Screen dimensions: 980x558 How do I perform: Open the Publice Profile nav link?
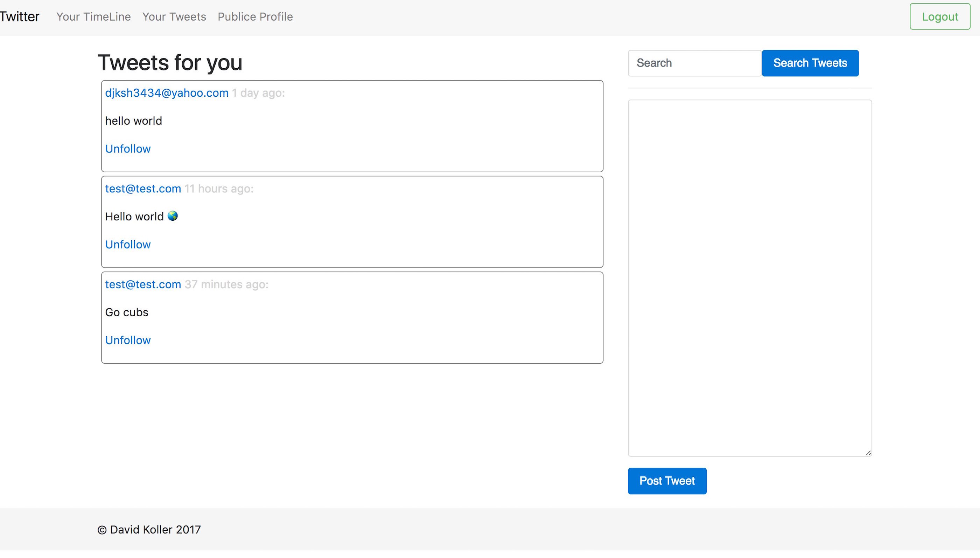(255, 16)
